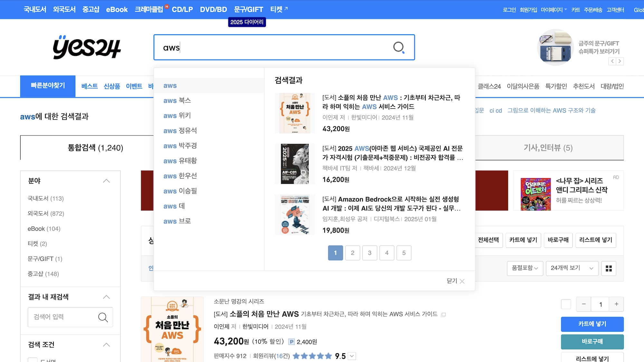644x362 pixels.
Task: Open the Amazon Bedrock book cover thumbnail
Action: pyautogui.click(x=295, y=215)
